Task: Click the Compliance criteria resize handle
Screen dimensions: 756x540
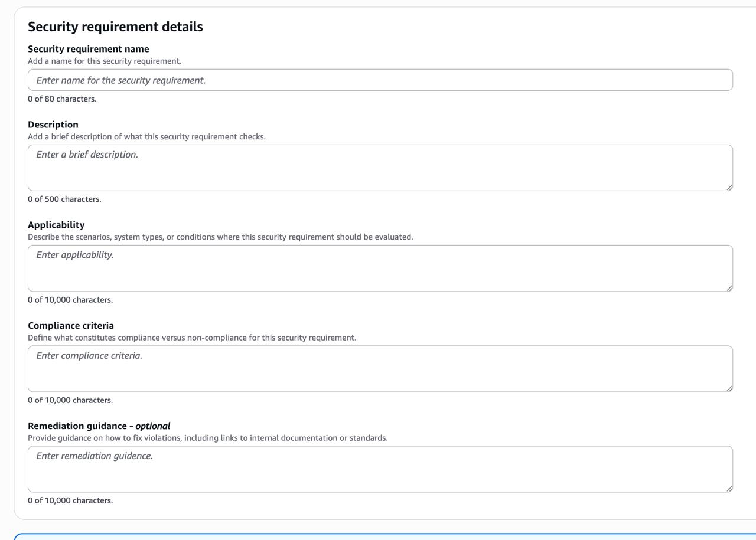Action: (729, 388)
